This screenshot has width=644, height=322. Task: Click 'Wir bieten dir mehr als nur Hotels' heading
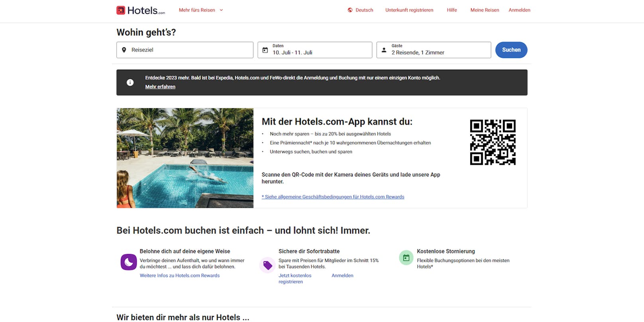pos(183,317)
